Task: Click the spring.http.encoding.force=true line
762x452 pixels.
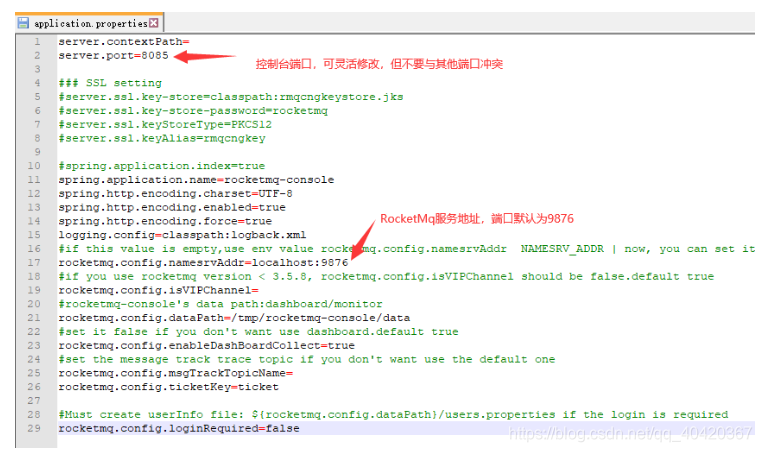Action: 165,221
